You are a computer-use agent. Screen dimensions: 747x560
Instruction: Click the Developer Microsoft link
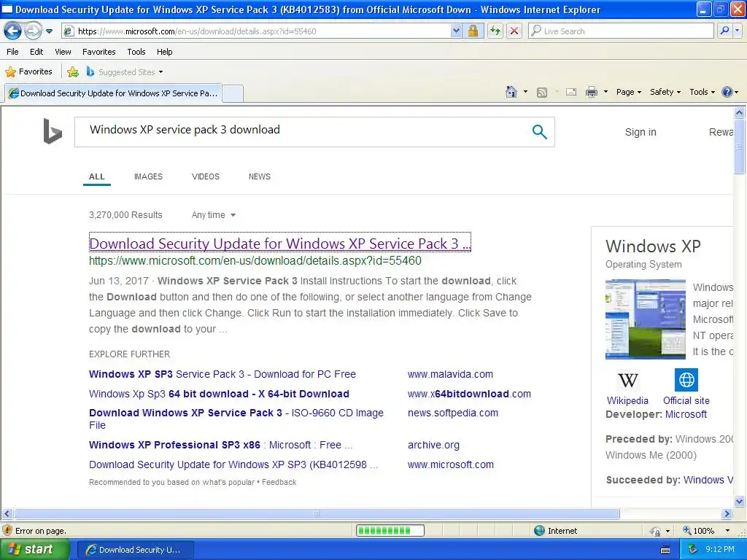click(686, 414)
